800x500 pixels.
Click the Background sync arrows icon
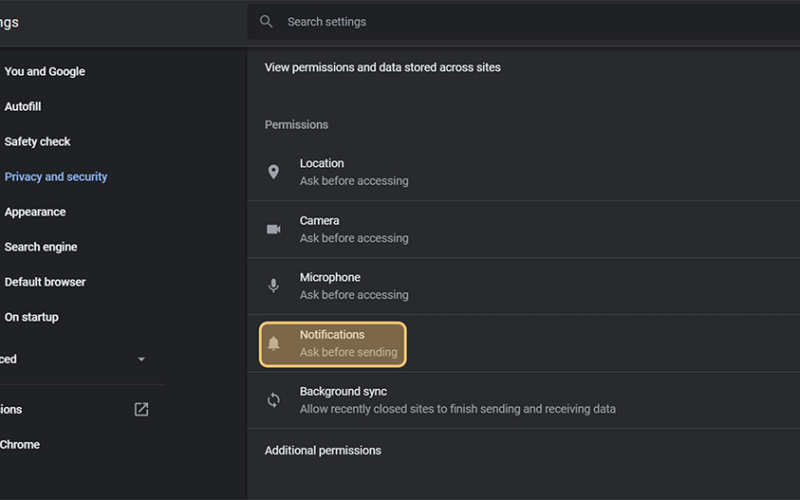273,400
